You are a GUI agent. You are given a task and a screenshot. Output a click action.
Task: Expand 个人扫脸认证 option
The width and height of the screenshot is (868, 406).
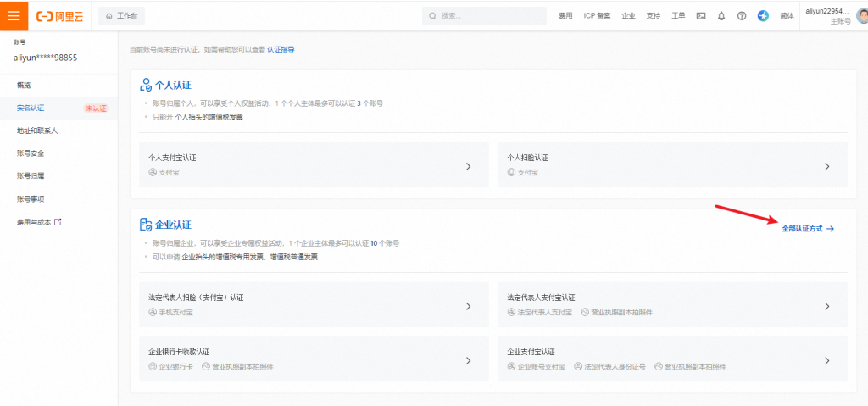(672, 164)
